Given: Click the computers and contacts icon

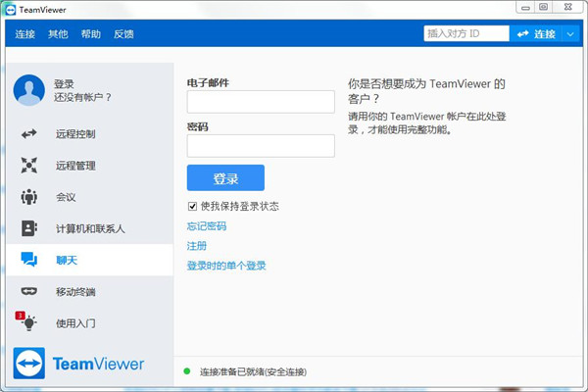Looking at the screenshot, I should [28, 228].
